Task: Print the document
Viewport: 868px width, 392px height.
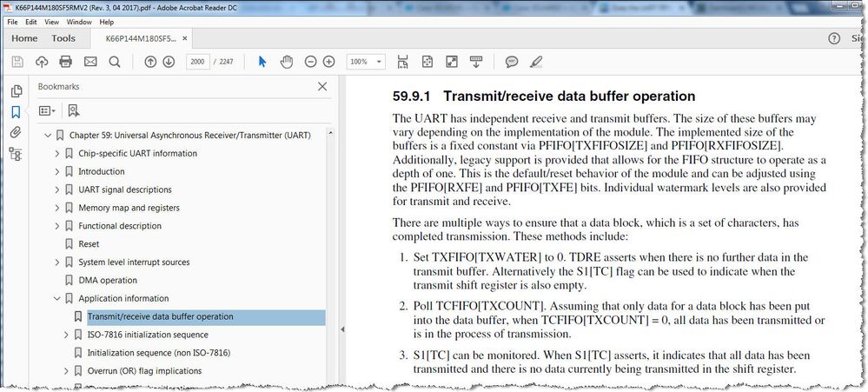Action: click(x=66, y=62)
